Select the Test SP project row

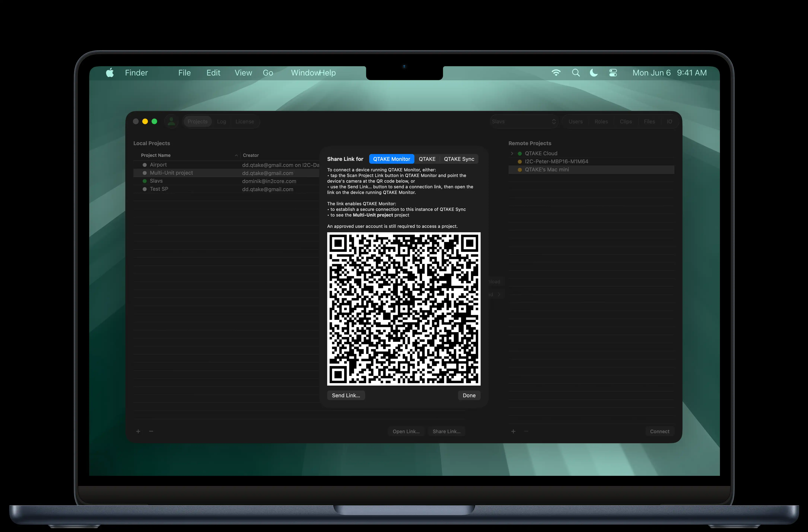(160, 189)
